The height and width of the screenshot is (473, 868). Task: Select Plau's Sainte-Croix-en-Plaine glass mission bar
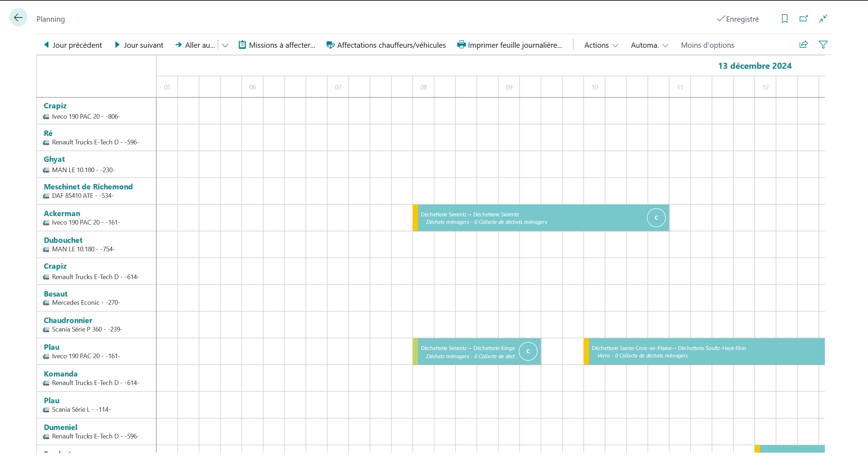pyautogui.click(x=704, y=351)
